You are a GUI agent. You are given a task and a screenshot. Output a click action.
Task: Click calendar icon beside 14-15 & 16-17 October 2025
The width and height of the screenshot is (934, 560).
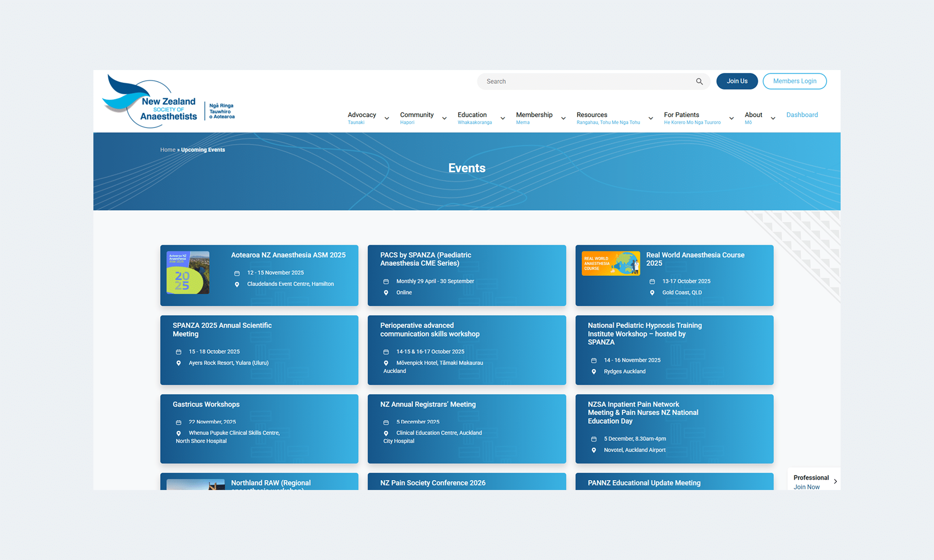tap(386, 352)
